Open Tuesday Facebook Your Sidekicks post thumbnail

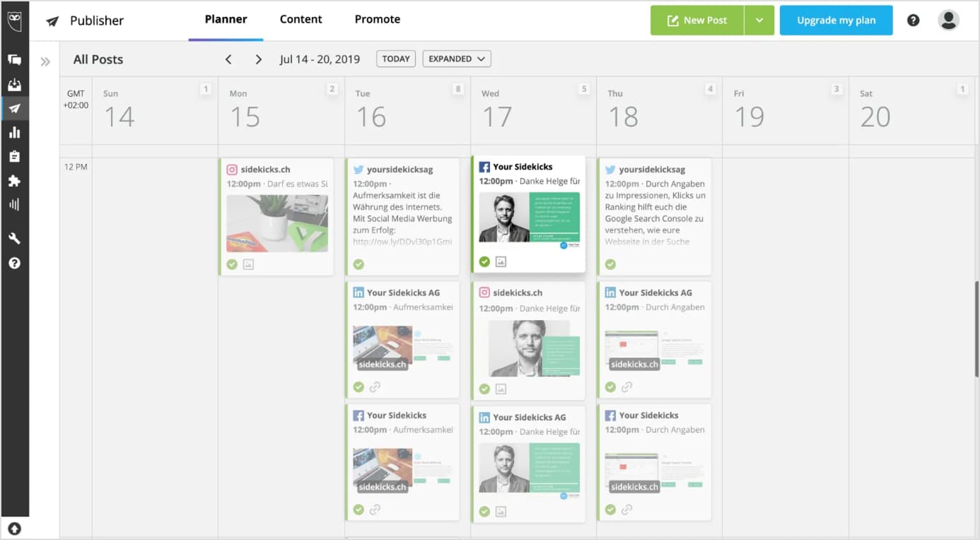click(403, 469)
